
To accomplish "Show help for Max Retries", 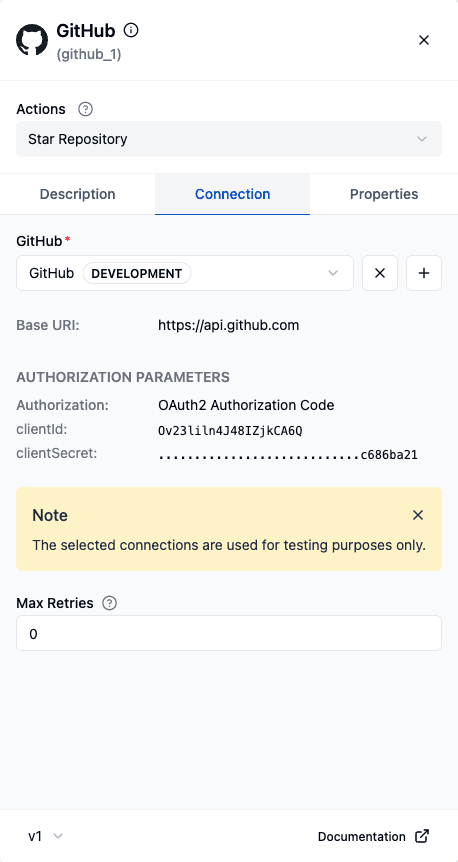I will coord(110,604).
